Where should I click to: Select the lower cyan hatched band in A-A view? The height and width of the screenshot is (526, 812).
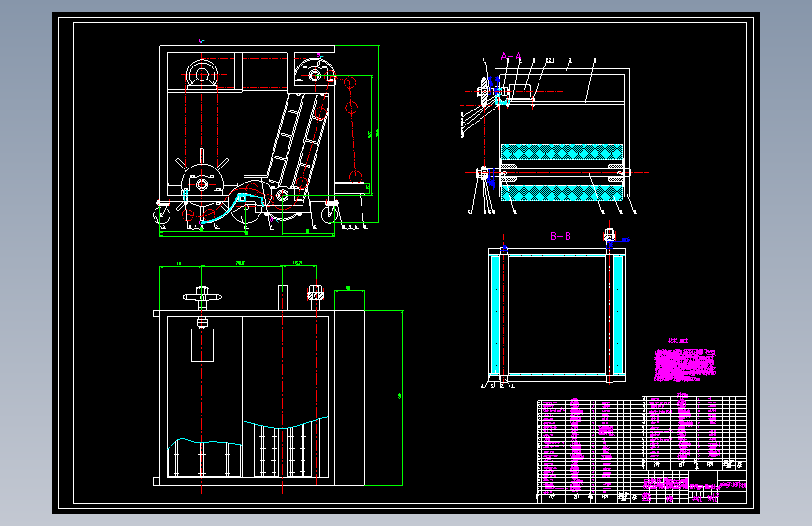[x=562, y=193]
